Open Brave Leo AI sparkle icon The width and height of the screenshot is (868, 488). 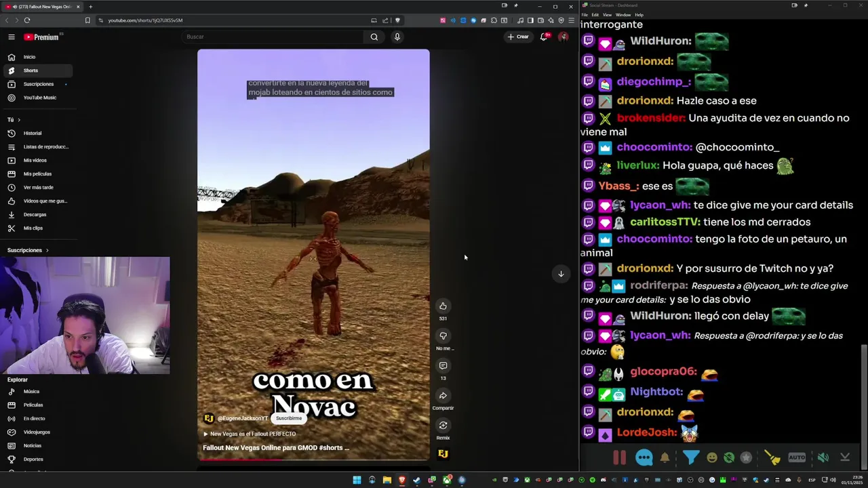pos(551,20)
